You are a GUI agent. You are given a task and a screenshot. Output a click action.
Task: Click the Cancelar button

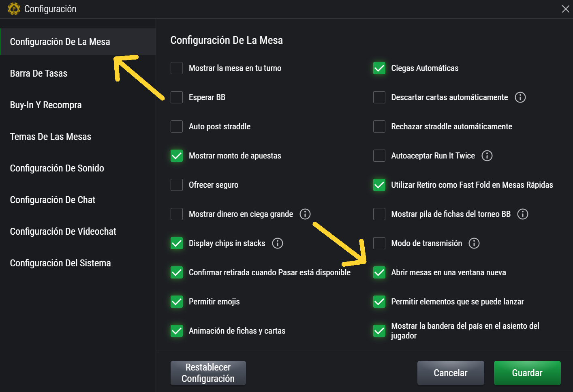coord(450,373)
